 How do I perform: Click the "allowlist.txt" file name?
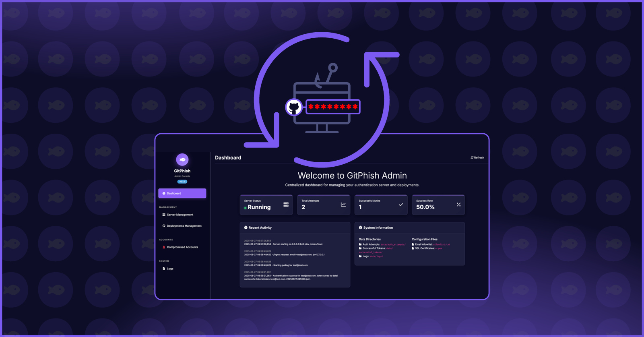click(x=442, y=244)
